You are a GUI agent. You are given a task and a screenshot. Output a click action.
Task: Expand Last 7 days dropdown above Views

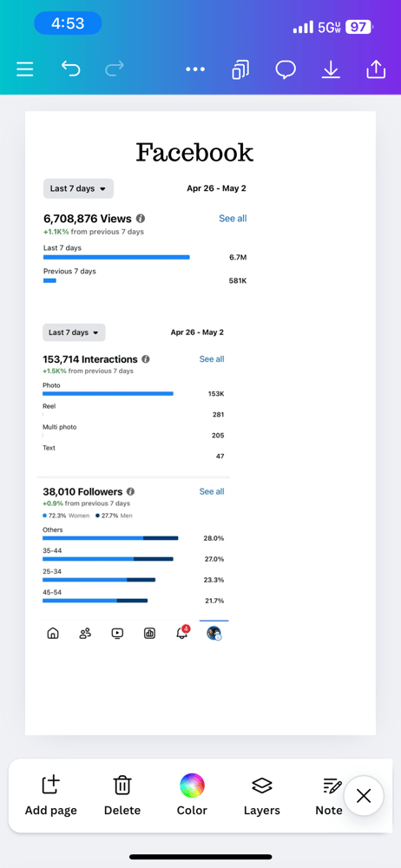pos(78,188)
